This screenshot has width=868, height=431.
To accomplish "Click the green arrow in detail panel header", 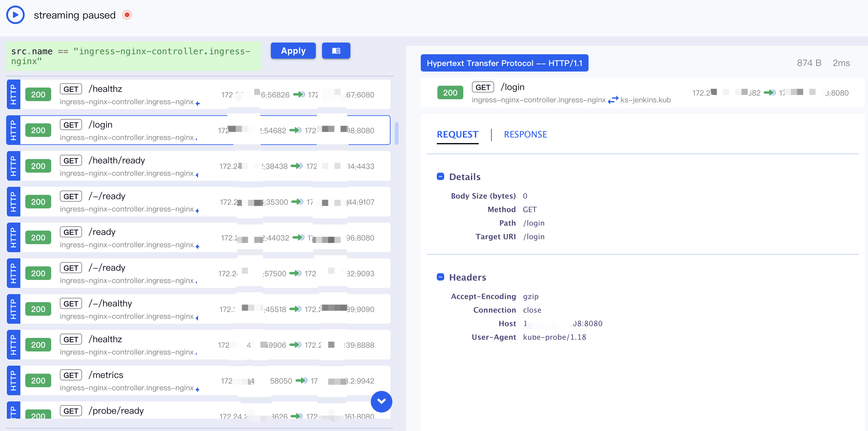I will click(x=770, y=92).
